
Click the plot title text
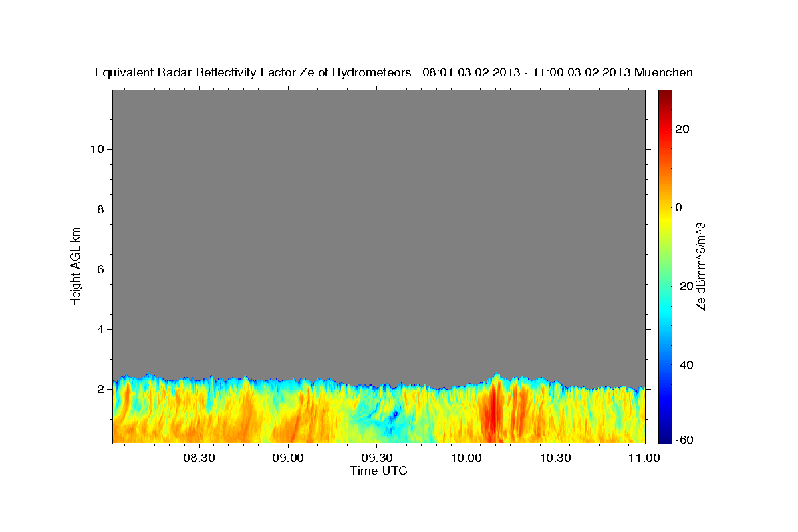(394, 73)
